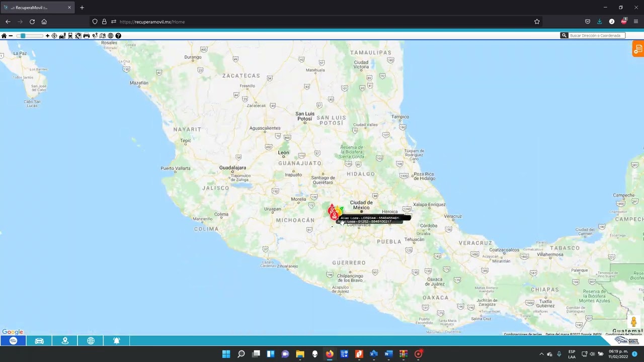
Task: Bookmark this page with the star
Action: [x=537, y=22]
